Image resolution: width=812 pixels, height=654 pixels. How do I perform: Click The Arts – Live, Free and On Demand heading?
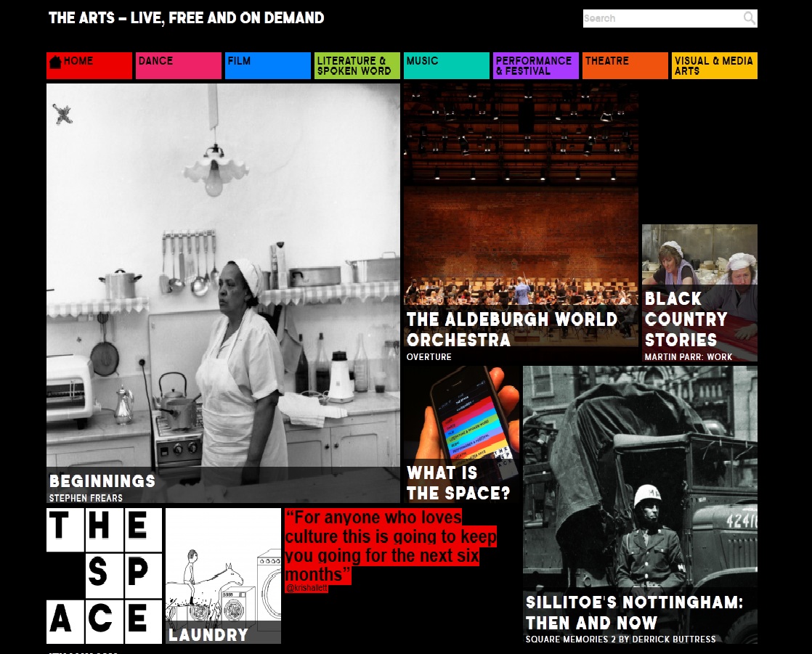point(187,18)
